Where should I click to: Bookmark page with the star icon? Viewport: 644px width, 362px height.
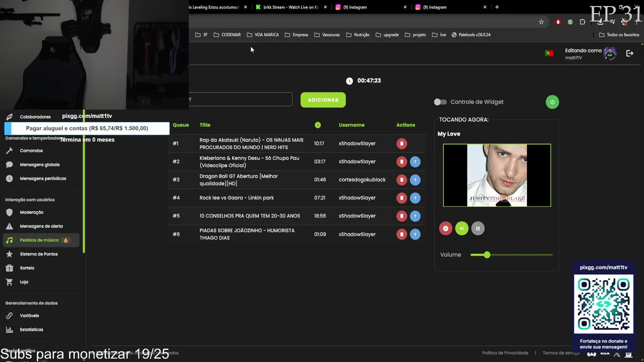point(541,22)
